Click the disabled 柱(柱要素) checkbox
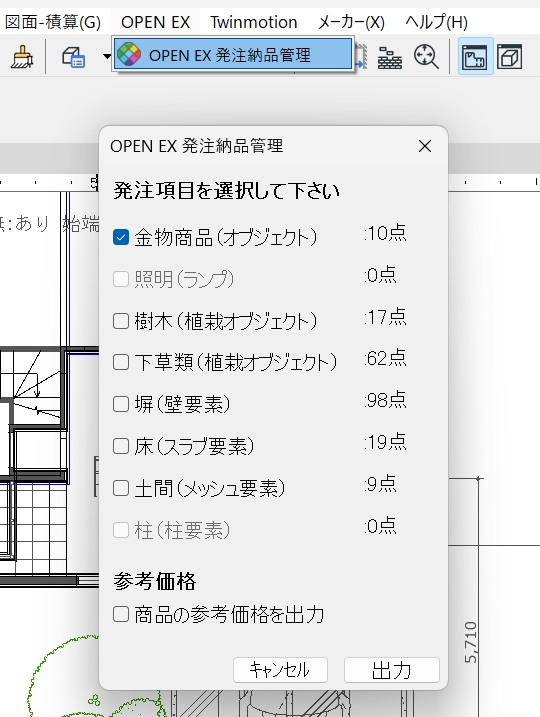This screenshot has height=717, width=540. point(121,530)
